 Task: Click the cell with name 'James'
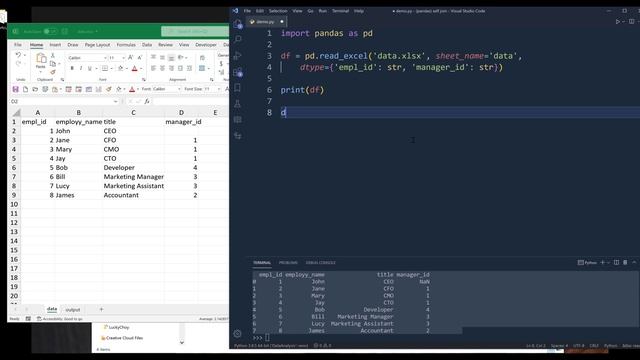(x=78, y=195)
